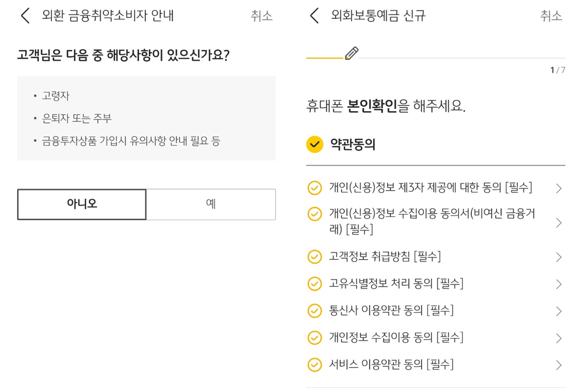Toggle consent for 개인정보 수집이용 동의
This screenshot has height=392, width=582.
(314, 338)
